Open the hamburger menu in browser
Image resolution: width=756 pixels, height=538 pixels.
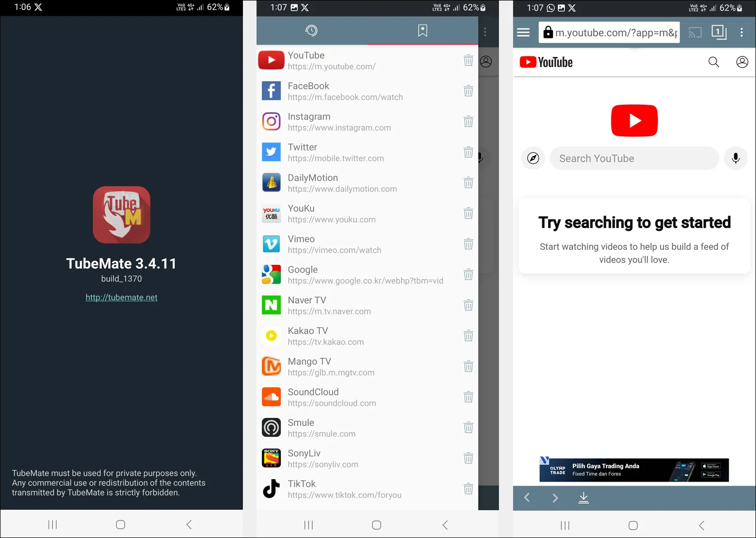pos(523,33)
